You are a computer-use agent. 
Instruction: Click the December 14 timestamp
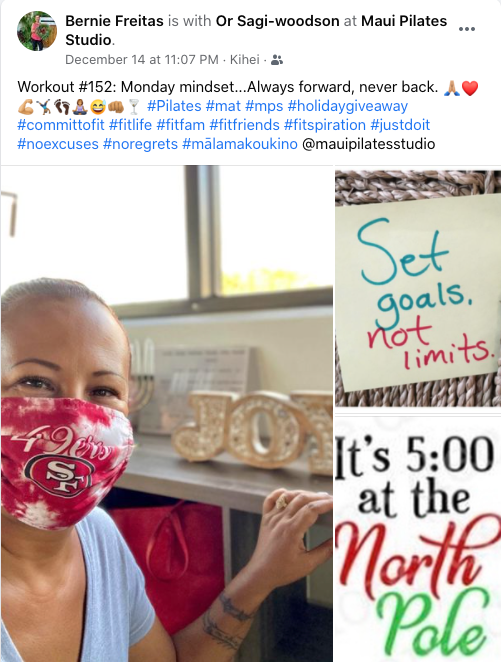pyautogui.click(x=142, y=60)
